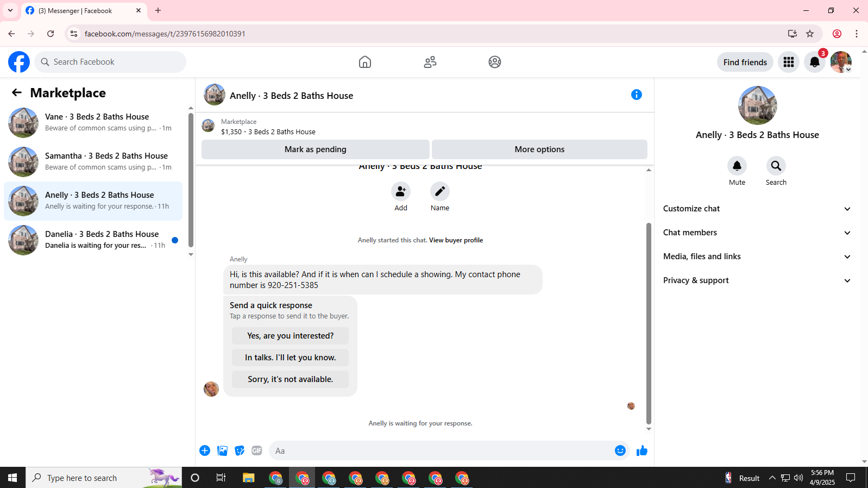The height and width of the screenshot is (488, 868).
Task: Open the emoji picker
Action: (x=620, y=451)
